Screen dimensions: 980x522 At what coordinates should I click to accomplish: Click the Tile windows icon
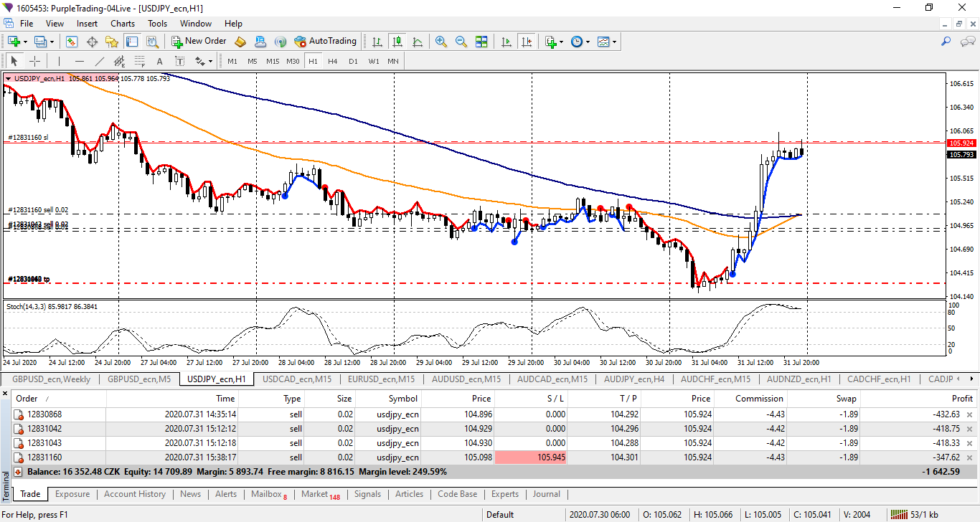coord(481,42)
